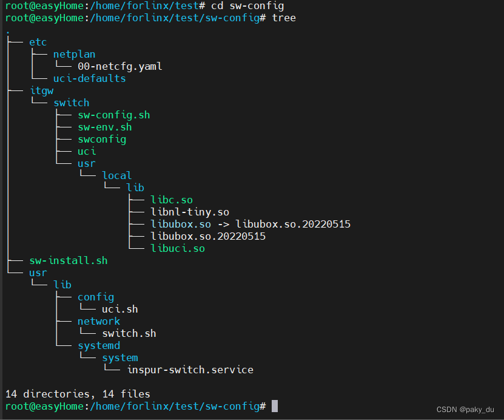Image resolution: width=504 pixels, height=420 pixels.
Task: Select the systemd directory entry
Action: coord(98,345)
